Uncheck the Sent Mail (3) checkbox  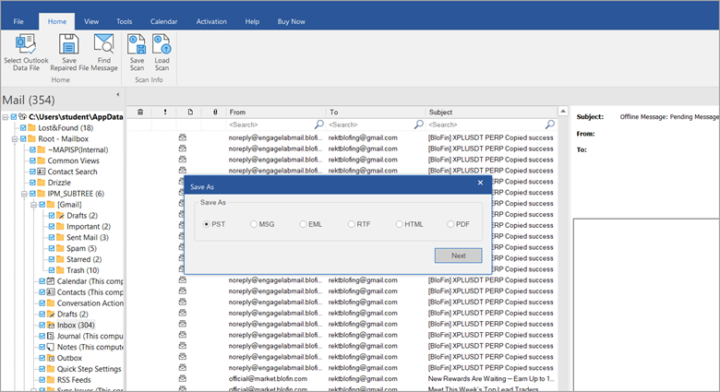[51, 237]
